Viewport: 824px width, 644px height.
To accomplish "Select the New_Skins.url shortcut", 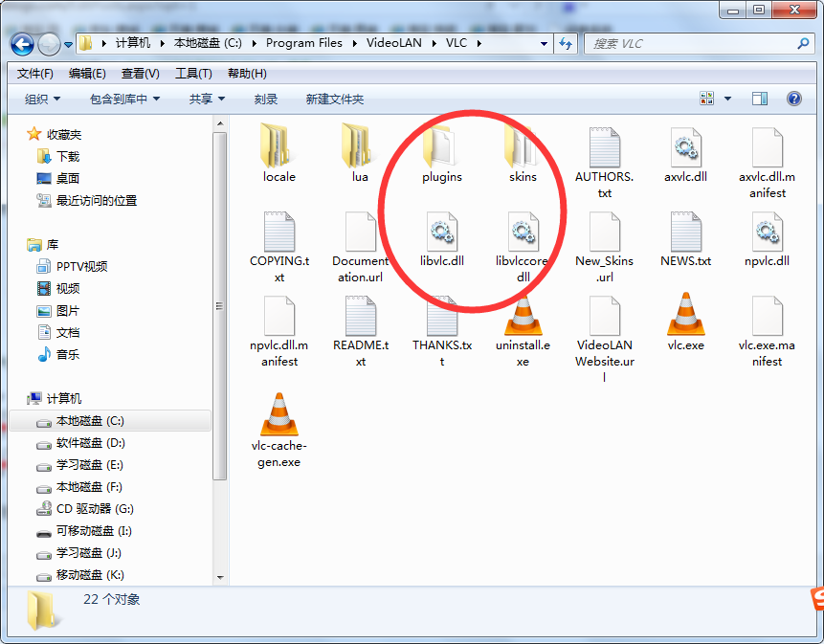I will [604, 247].
